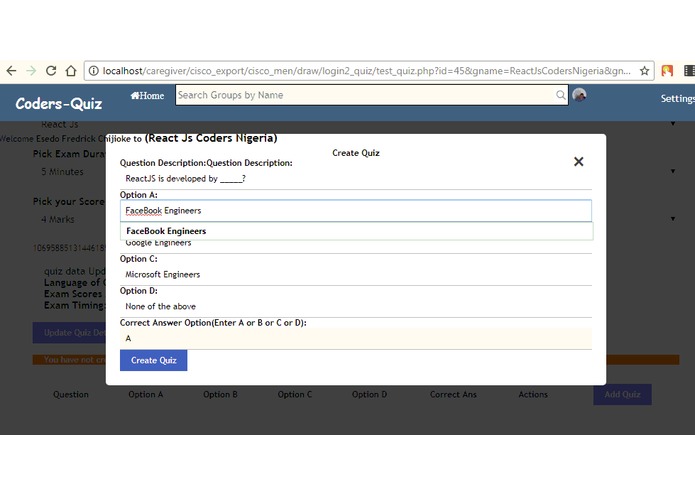Click the Question column header
Viewport: 695px width, 494px height.
(71, 394)
